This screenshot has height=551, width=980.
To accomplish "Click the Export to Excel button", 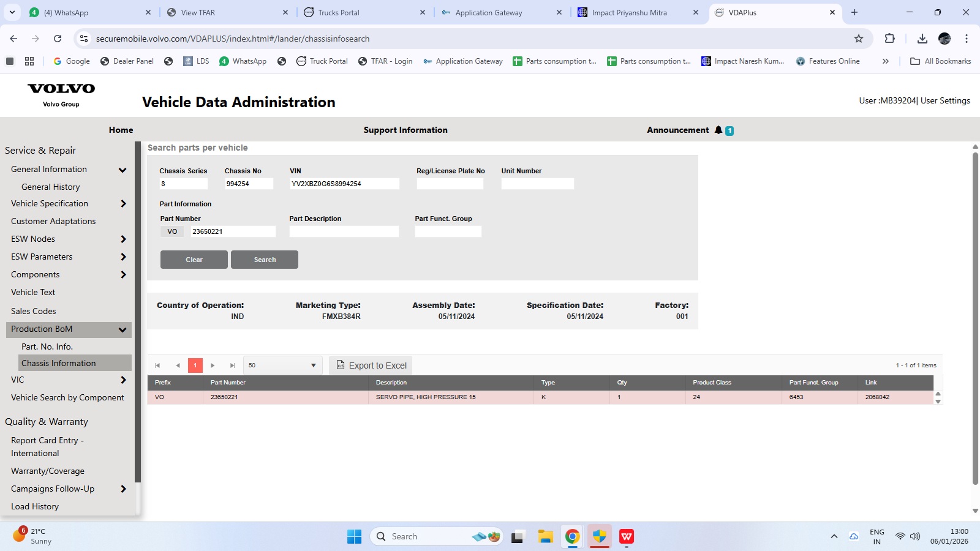I will [371, 365].
